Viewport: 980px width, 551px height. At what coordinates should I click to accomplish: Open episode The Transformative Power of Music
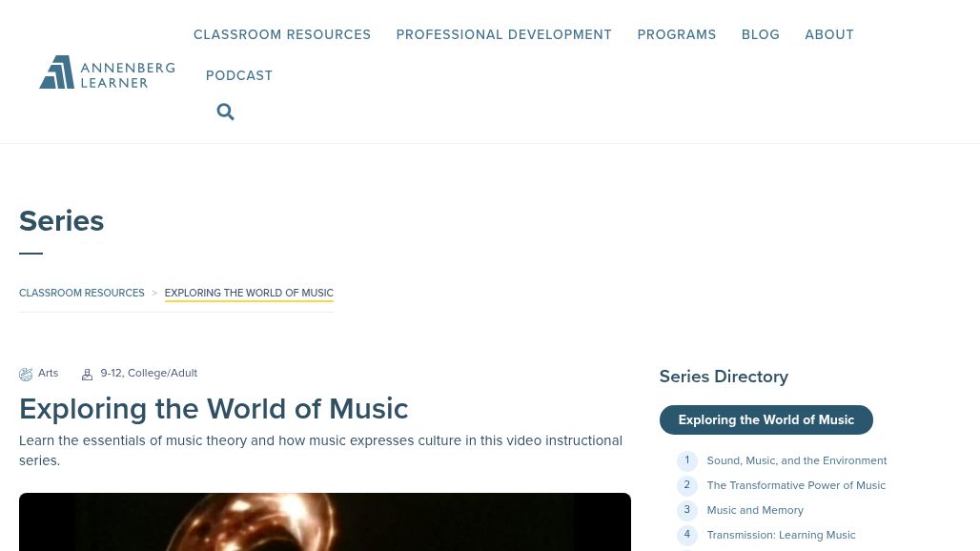[x=796, y=485]
